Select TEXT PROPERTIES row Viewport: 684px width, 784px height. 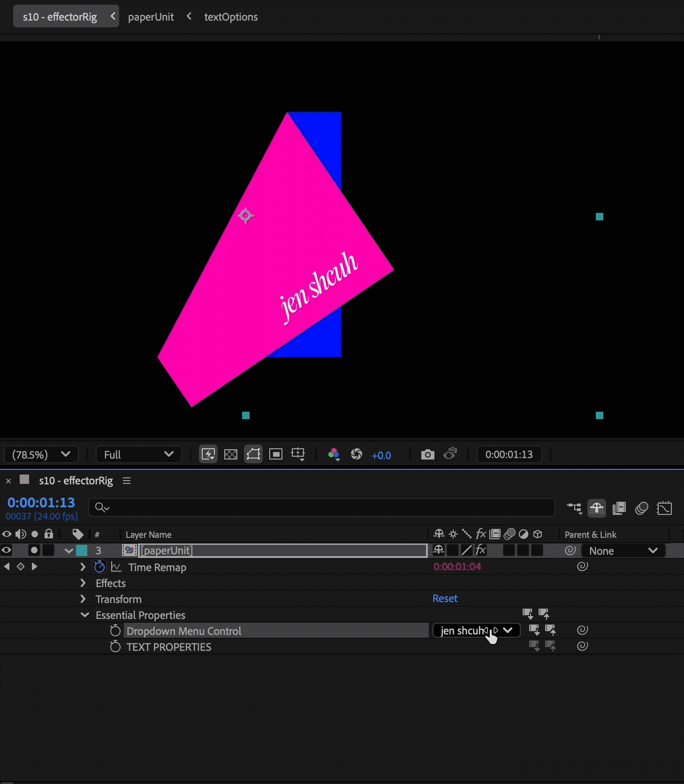tap(169, 647)
